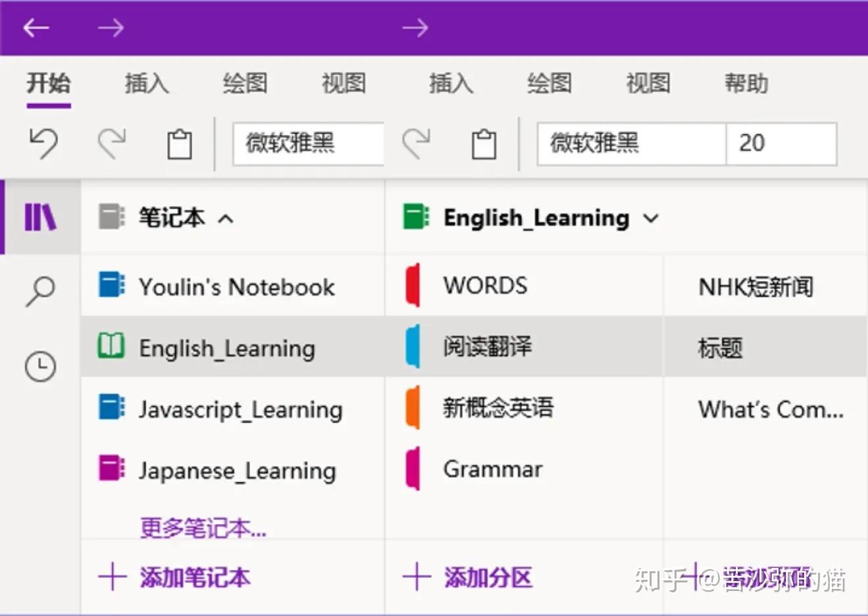
Task: Open the 插入 tab next to 开始
Action: 147,84
